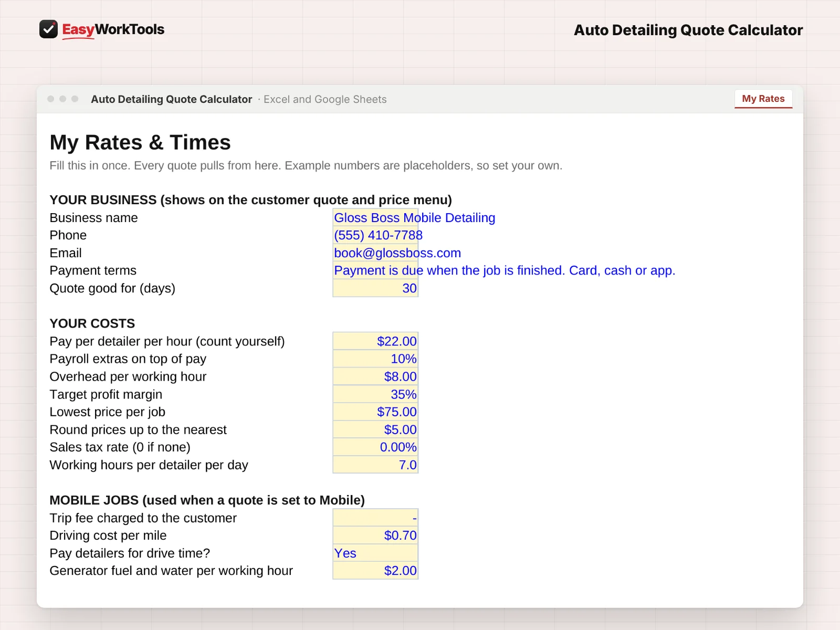Select Sales tax rate 0.00% cell
Image resolution: width=840 pixels, height=630 pixels.
pyautogui.click(x=375, y=447)
